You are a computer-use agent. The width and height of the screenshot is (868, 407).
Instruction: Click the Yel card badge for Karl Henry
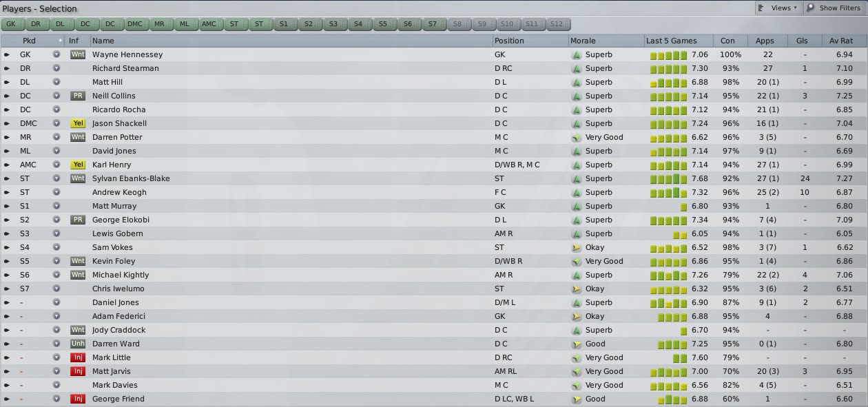coord(78,165)
